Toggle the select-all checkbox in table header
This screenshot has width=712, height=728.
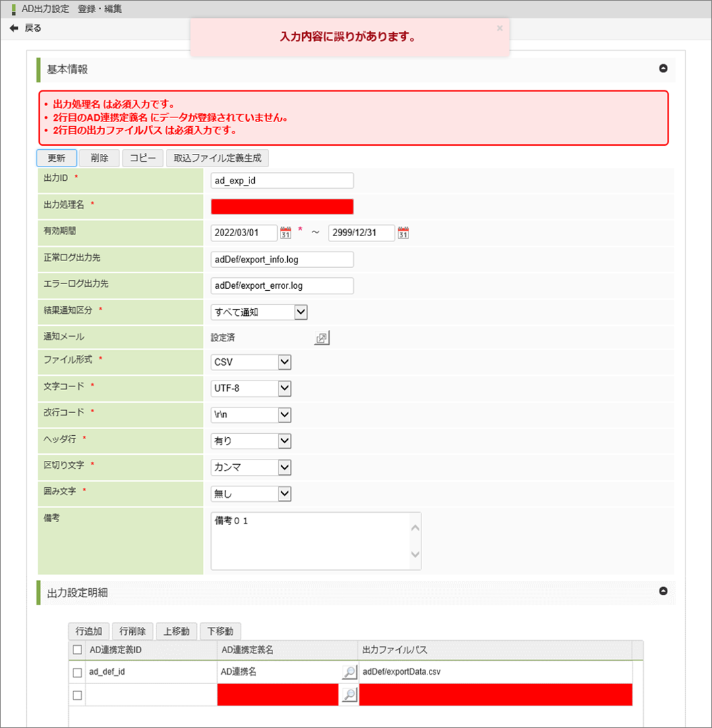[78, 650]
